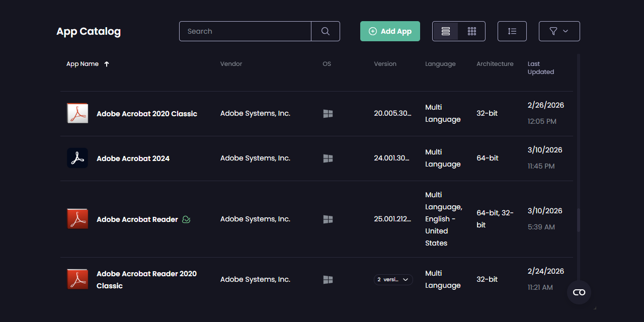Click the vertical scrollbar thumb
The height and width of the screenshot is (322, 644).
578,220
